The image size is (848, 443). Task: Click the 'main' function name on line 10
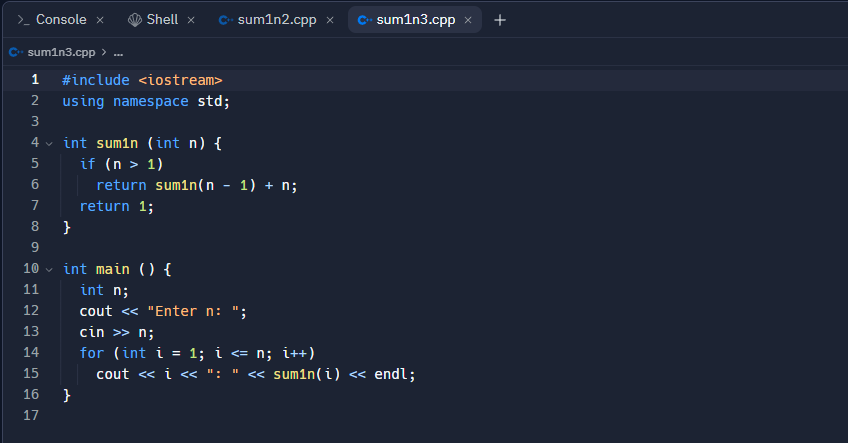pos(112,269)
